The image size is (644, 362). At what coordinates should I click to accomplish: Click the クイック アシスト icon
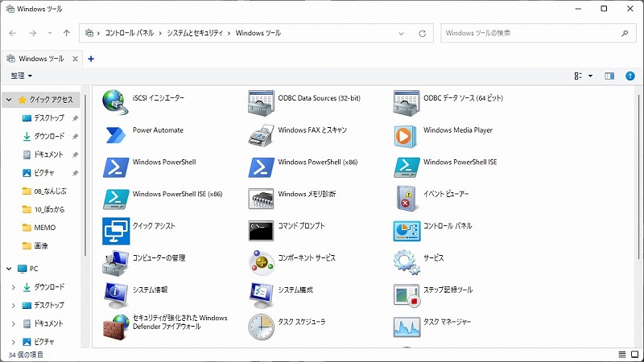116,231
